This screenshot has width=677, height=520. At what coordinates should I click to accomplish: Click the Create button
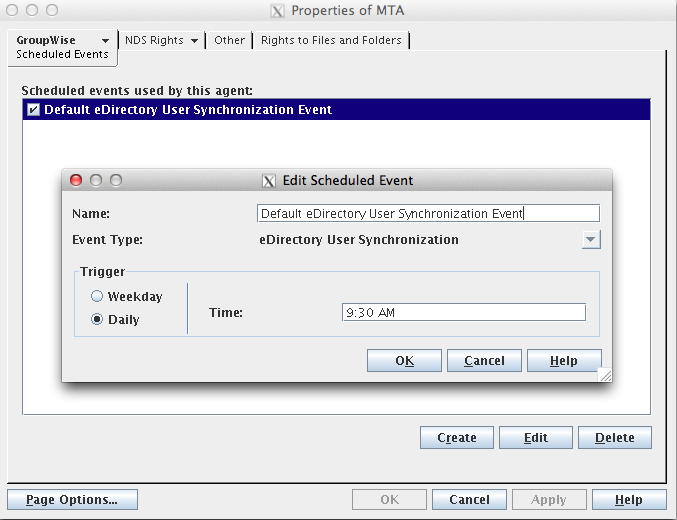pyautogui.click(x=457, y=438)
